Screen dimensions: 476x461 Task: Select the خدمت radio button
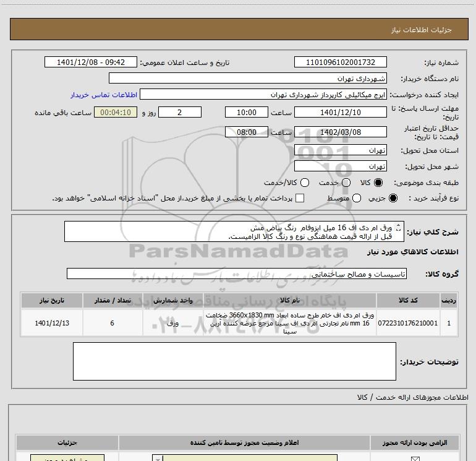[346, 183]
